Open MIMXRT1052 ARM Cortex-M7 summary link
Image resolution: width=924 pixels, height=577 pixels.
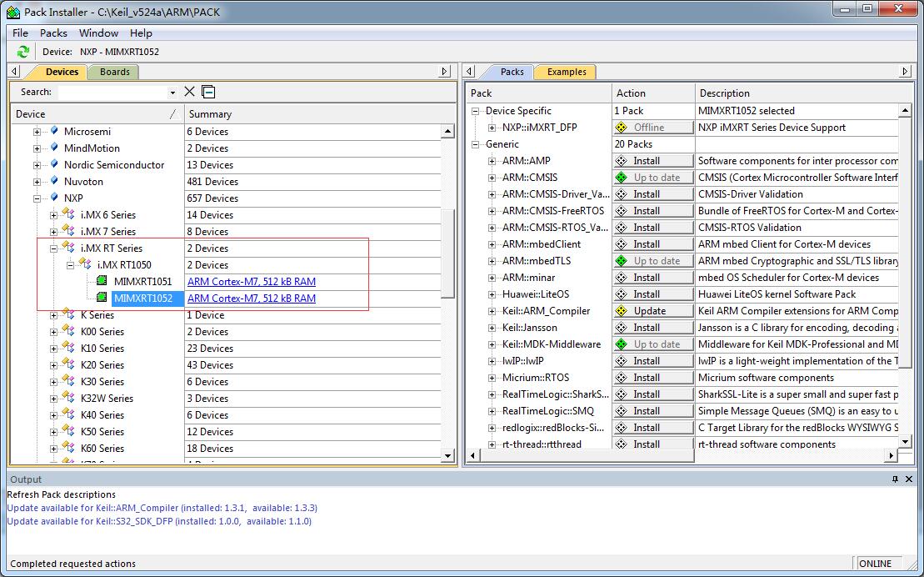252,298
